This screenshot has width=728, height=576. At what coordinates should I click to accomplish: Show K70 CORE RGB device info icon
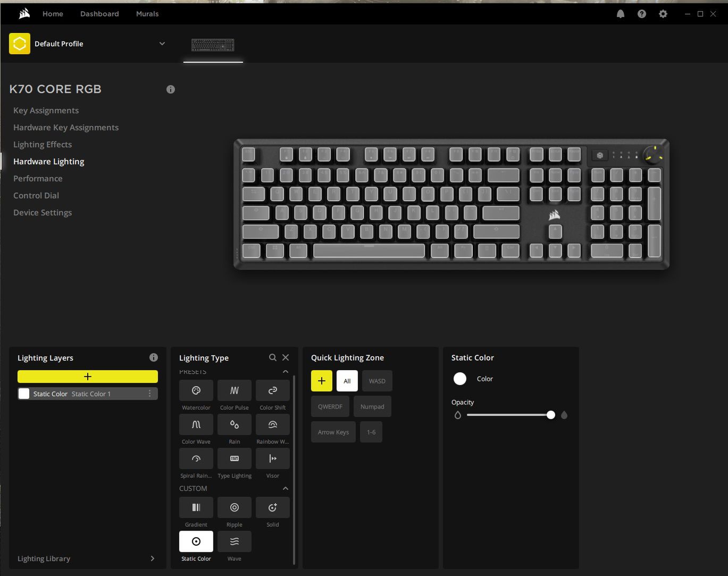[170, 89]
